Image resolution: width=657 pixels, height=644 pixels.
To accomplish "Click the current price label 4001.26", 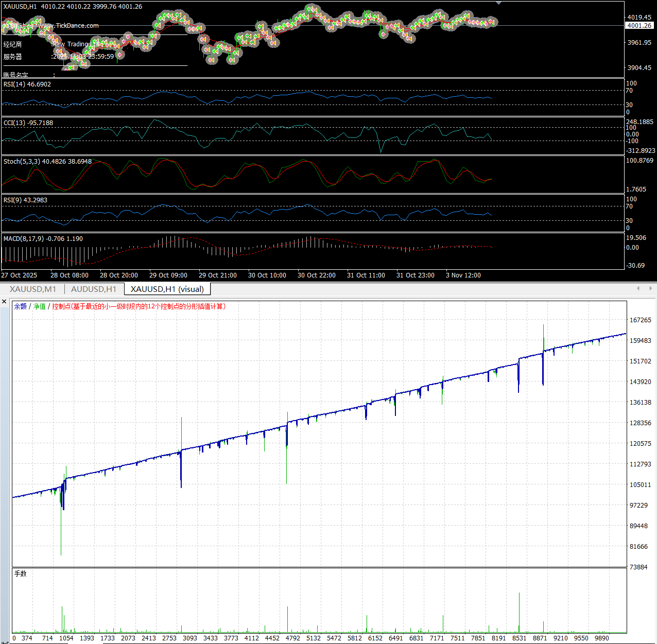I will (639, 26).
